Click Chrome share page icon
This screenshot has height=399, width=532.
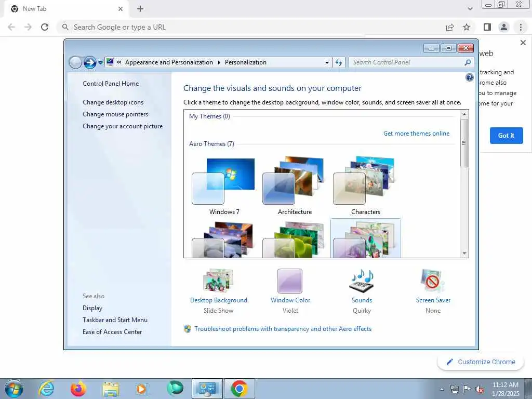tap(450, 27)
